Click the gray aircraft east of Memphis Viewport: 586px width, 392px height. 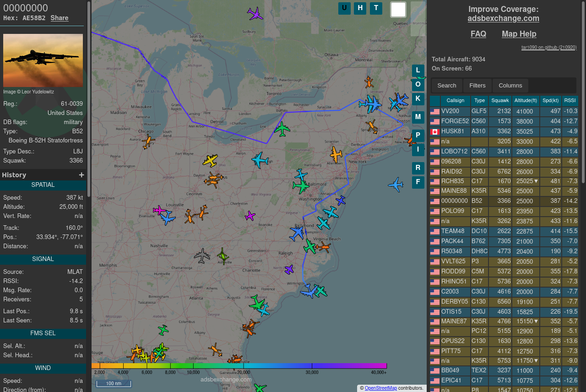[202, 256]
